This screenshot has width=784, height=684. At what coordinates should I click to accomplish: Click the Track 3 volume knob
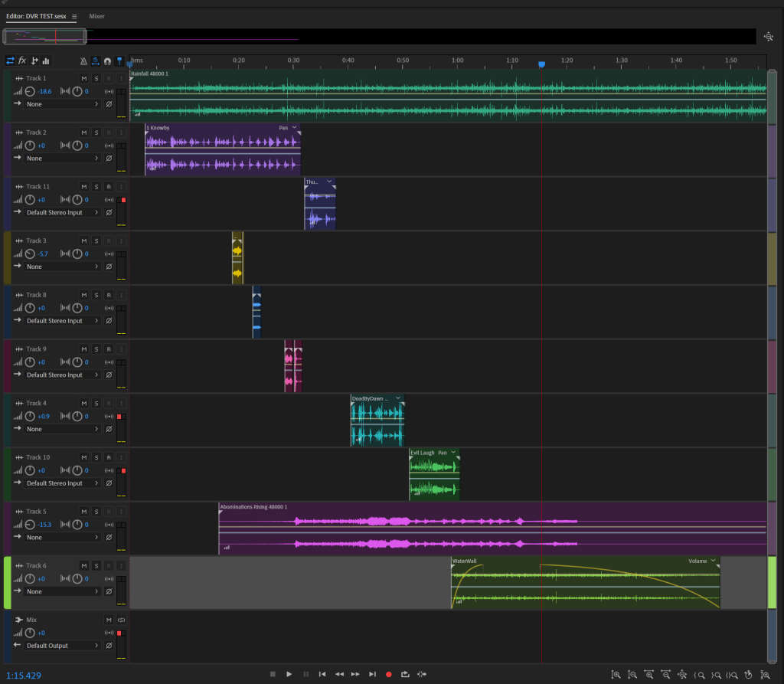click(x=30, y=254)
